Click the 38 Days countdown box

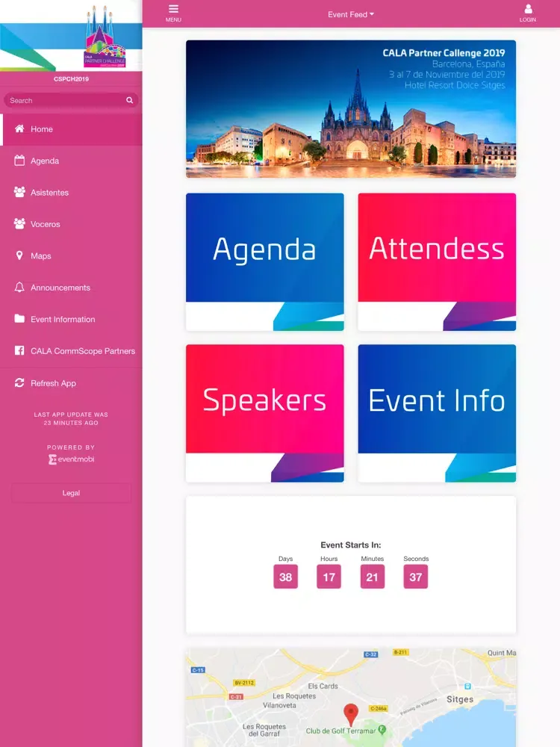[286, 577]
